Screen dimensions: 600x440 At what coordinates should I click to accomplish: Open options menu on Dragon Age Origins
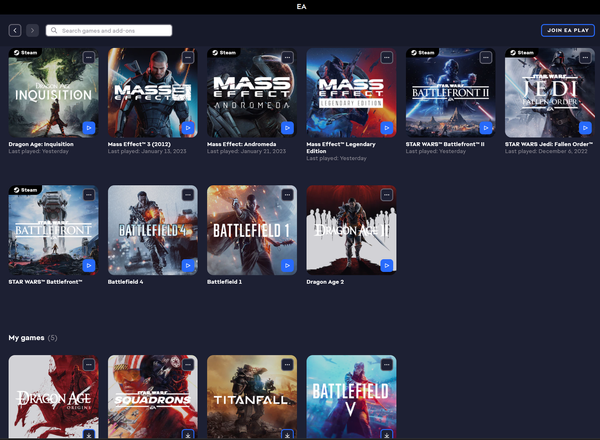89,365
